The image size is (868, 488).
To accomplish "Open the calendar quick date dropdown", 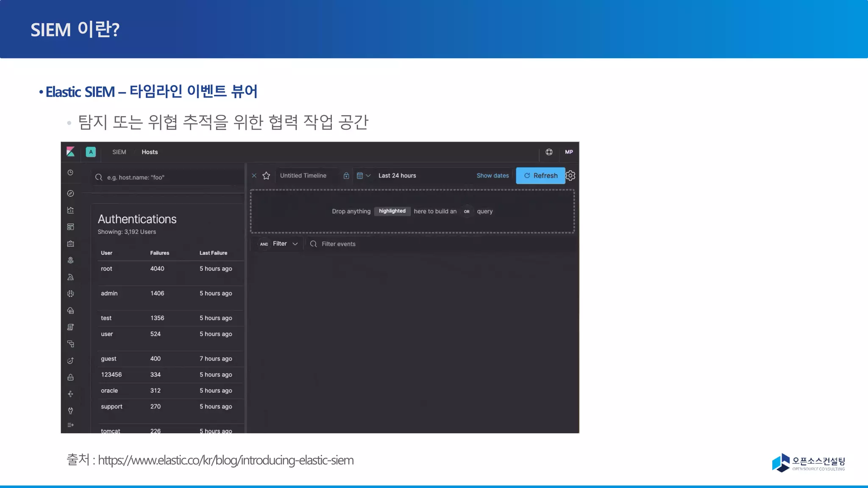I will [x=363, y=175].
